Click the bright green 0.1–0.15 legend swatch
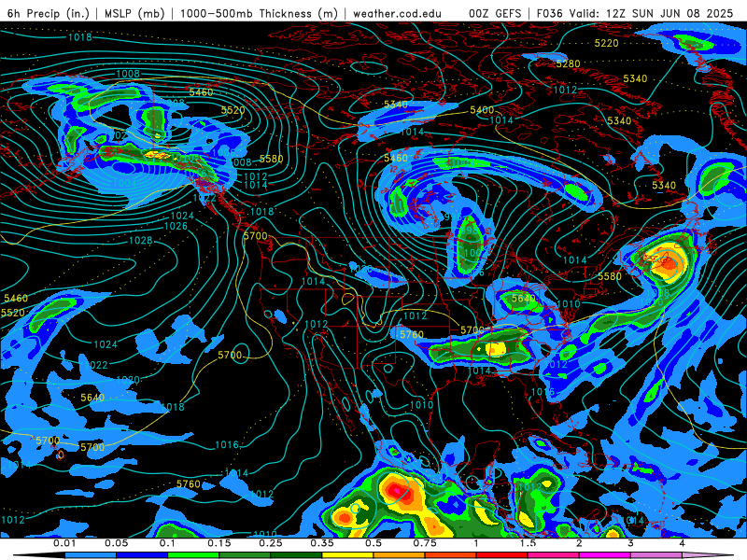 tap(193, 555)
